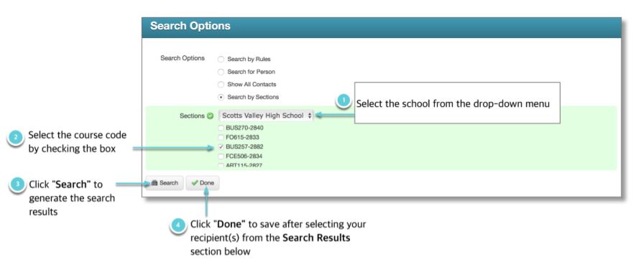Image resolution: width=644 pixels, height=267 pixels.
Task: Click the Search Options header bar
Action: (382, 27)
